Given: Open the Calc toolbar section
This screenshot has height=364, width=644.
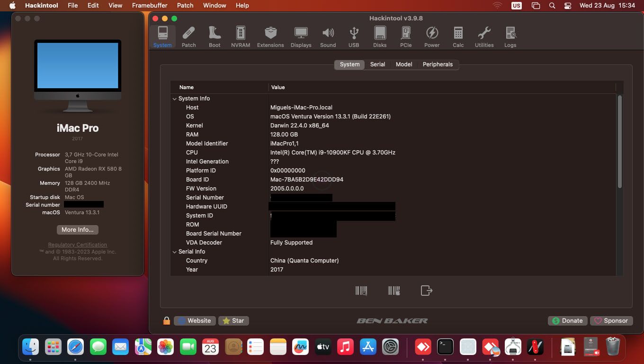Looking at the screenshot, I should 458,37.
